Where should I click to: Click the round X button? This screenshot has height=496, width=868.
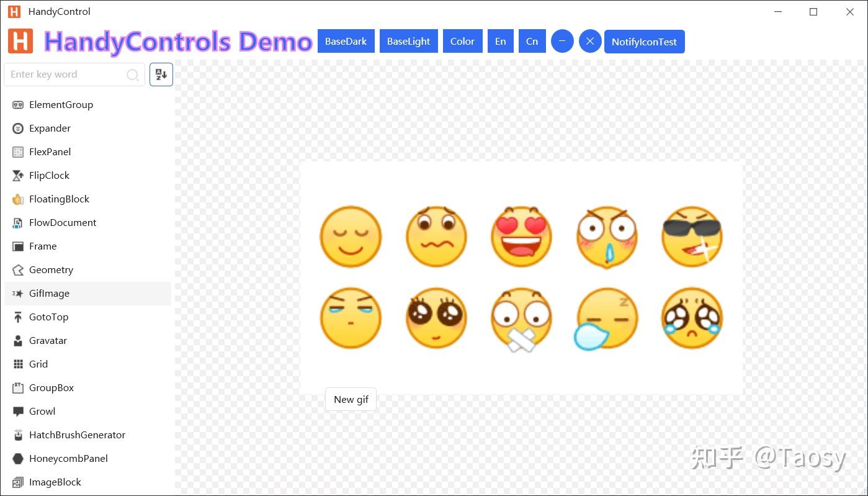[590, 42]
